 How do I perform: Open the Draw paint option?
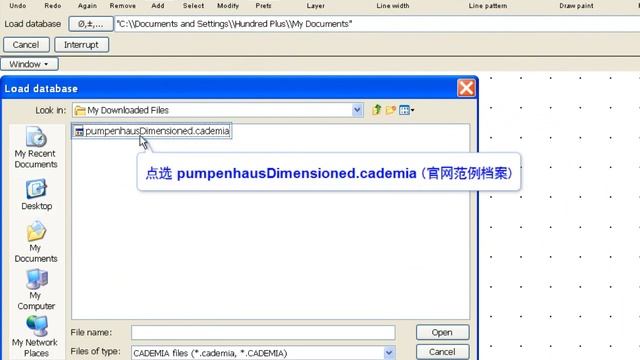click(576, 6)
